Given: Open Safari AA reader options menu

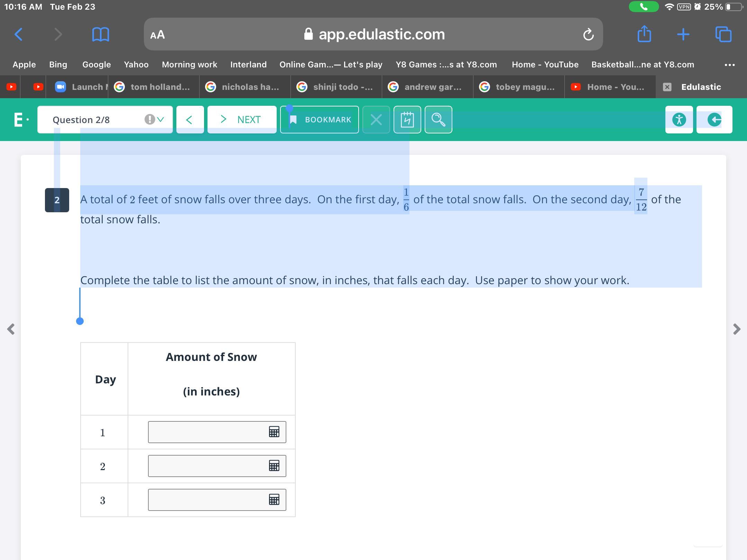Looking at the screenshot, I should point(158,35).
